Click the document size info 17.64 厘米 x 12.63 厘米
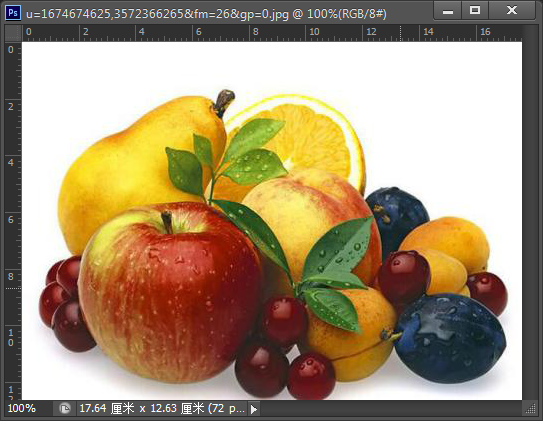 point(162,409)
